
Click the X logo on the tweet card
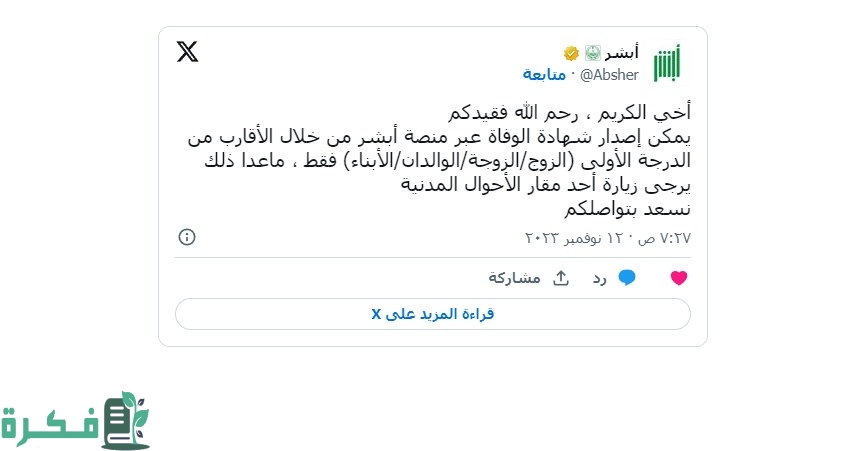(x=188, y=52)
